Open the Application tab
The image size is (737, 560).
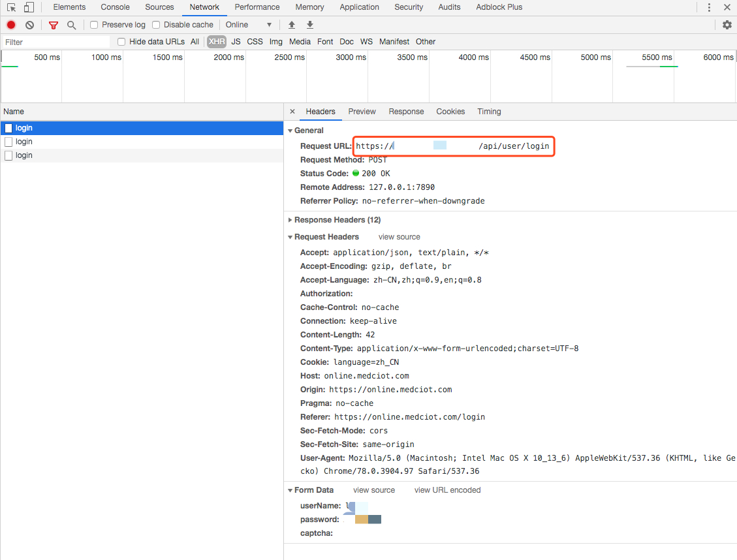point(360,7)
